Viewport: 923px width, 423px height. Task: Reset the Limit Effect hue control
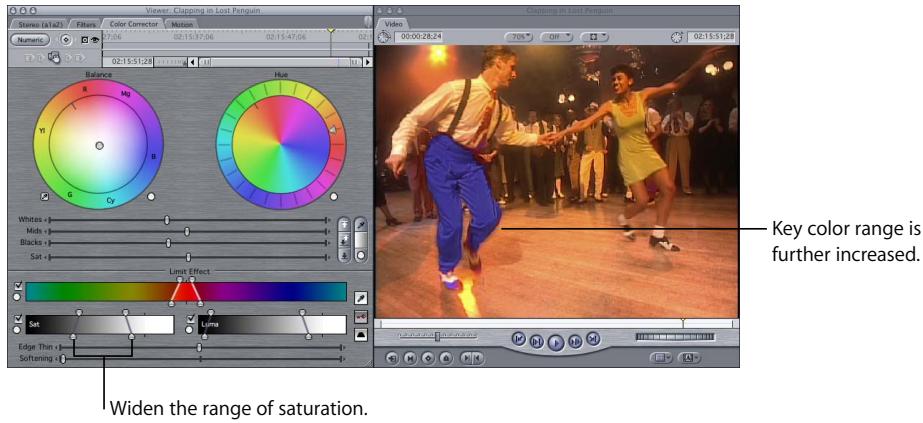tap(18, 297)
